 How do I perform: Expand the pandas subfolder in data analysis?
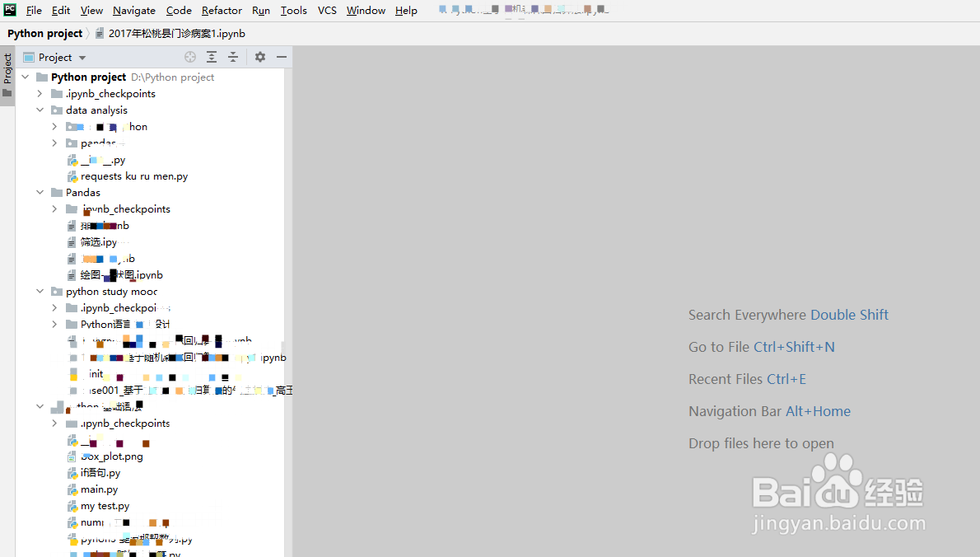pyautogui.click(x=54, y=143)
